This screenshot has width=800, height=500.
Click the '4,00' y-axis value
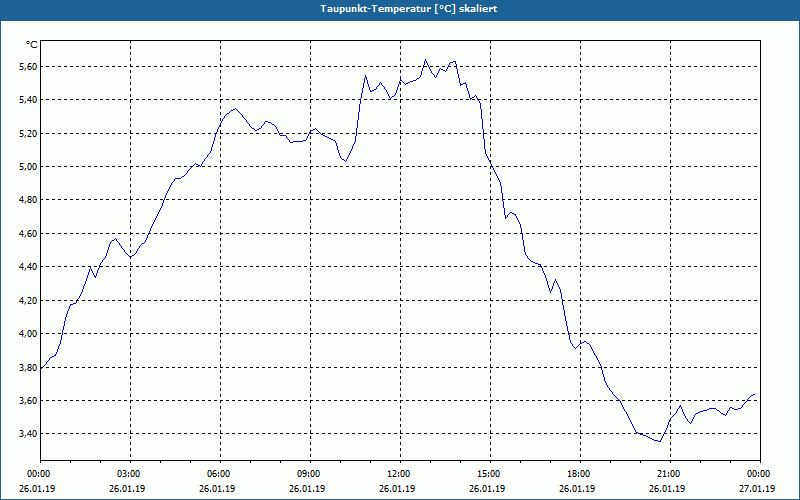click(28, 334)
